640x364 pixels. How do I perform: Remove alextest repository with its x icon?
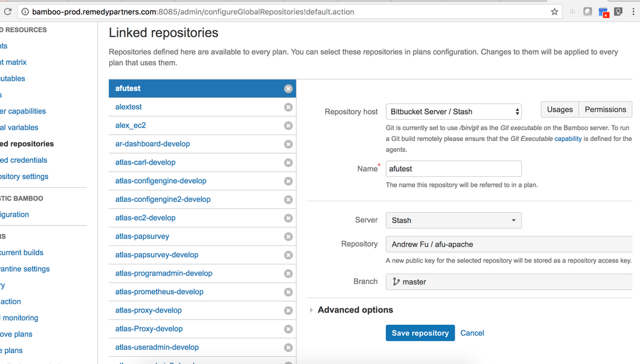click(288, 107)
